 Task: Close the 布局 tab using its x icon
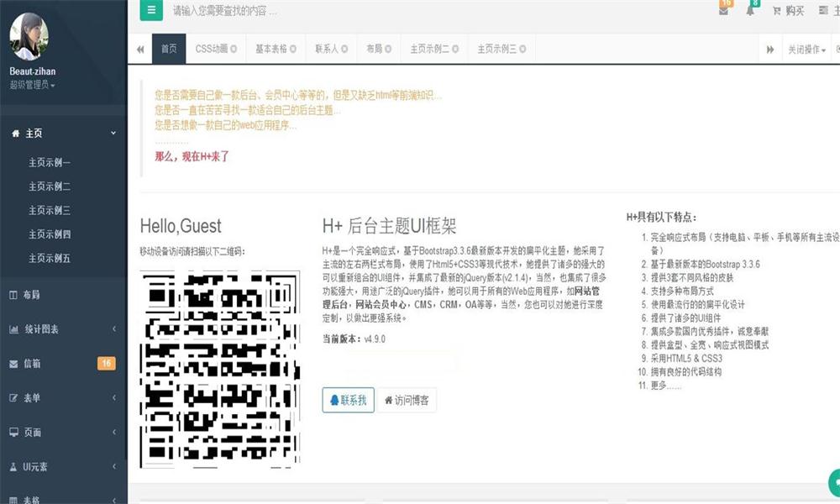[x=388, y=49]
